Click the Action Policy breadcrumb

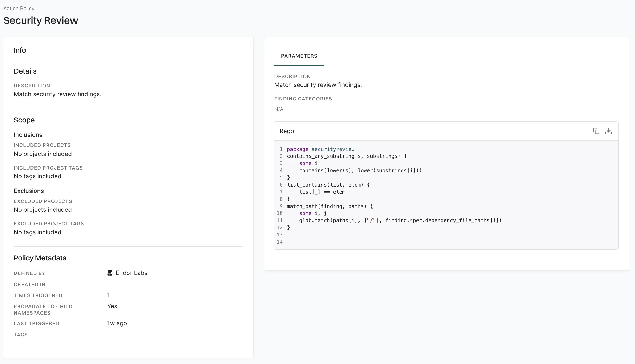pos(19,8)
